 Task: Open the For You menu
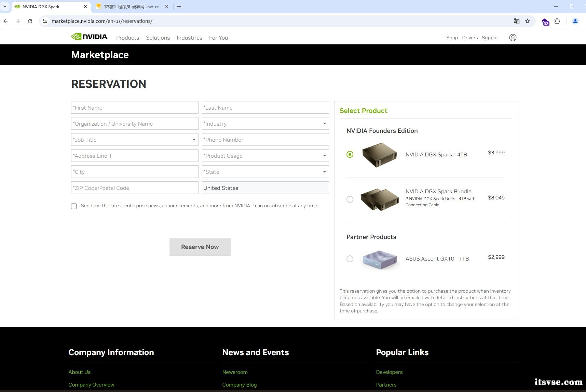tap(218, 38)
